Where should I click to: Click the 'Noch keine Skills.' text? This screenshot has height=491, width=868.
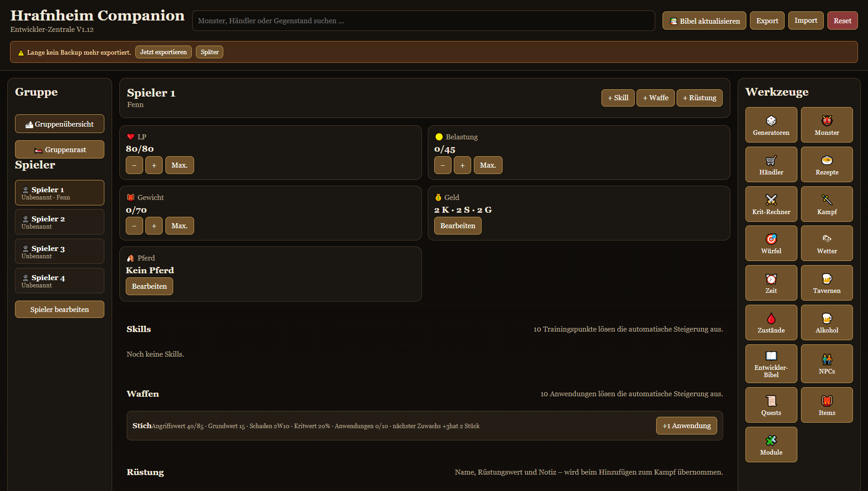coord(155,354)
